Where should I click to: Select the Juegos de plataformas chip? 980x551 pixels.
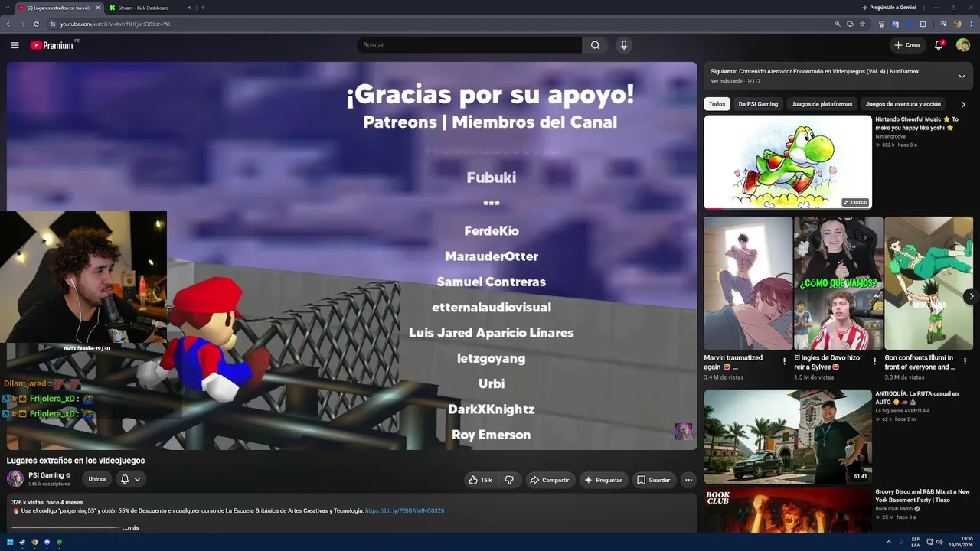[x=822, y=104]
